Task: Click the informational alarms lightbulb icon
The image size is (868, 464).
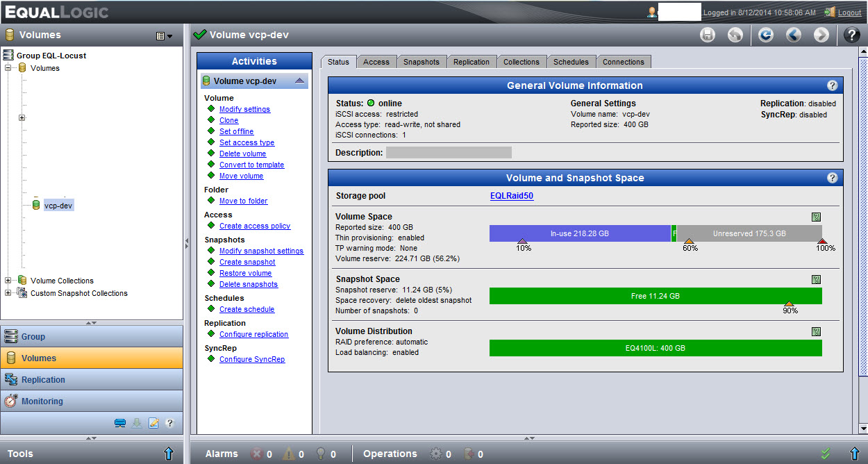Action: pos(321,454)
